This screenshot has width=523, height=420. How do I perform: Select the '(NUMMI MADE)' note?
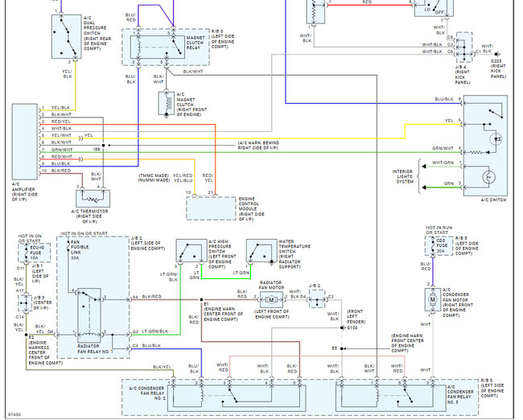click(154, 180)
